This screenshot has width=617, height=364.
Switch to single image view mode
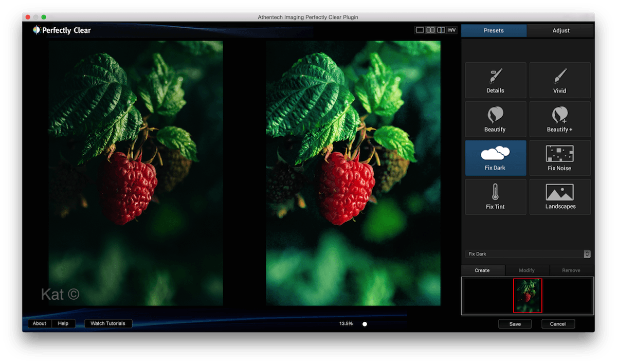[420, 30]
